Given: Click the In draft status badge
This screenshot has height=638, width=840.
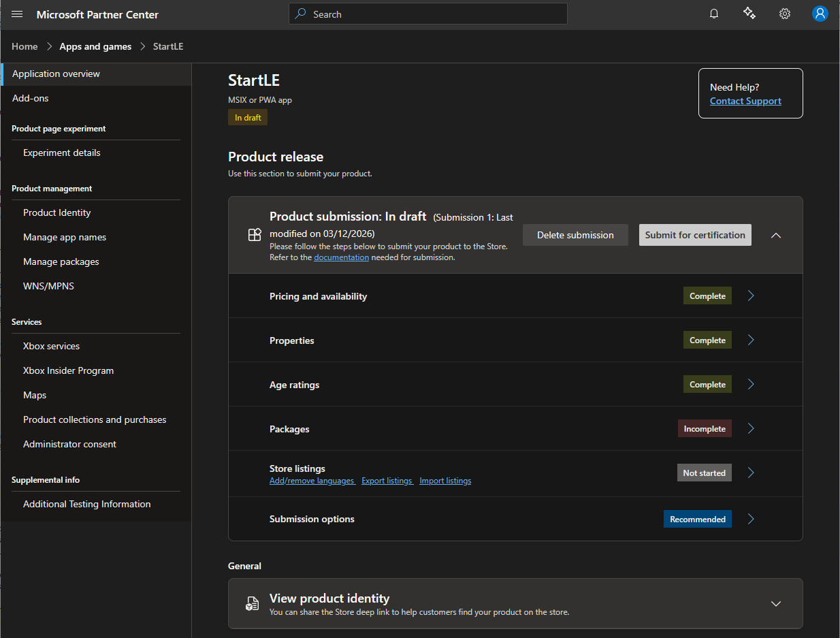Looking at the screenshot, I should point(248,118).
